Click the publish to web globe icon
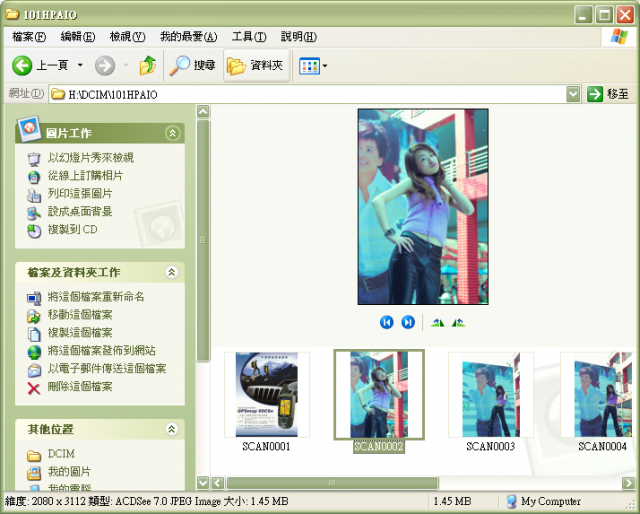640x514 pixels. tap(34, 352)
